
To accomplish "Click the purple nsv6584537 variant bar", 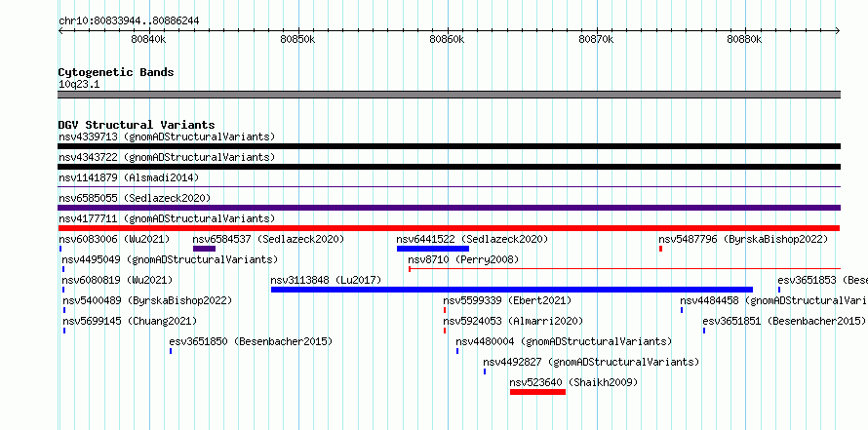I will (204, 249).
